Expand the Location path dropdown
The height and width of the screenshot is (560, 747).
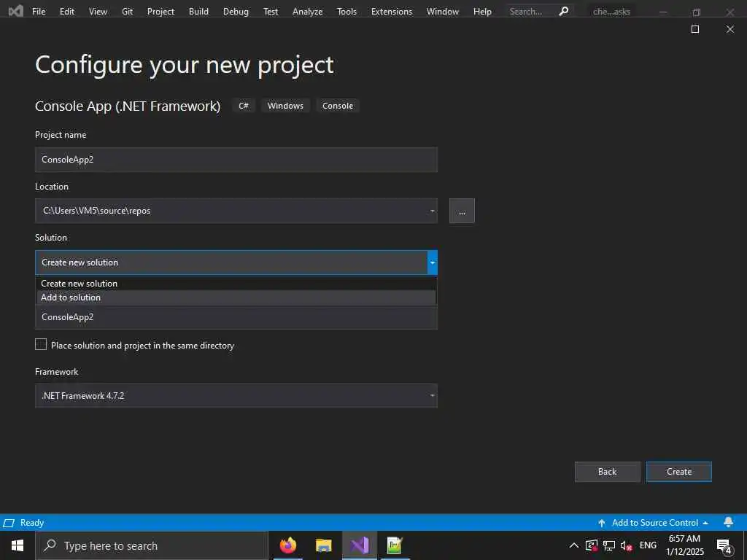tap(432, 211)
